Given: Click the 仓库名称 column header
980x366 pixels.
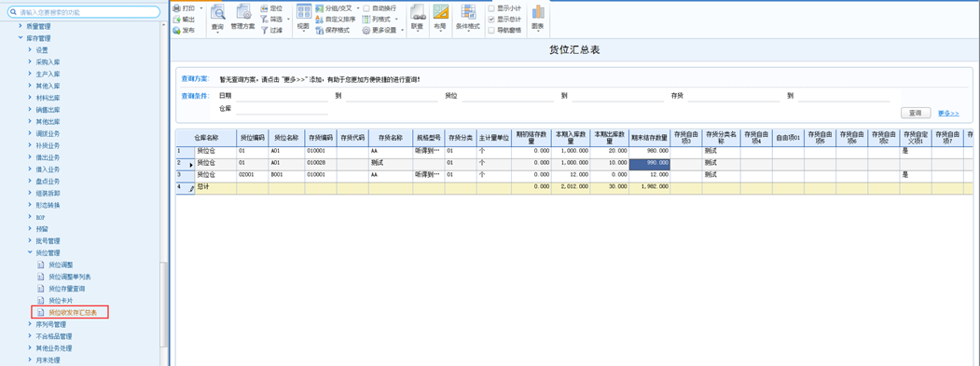Looking at the screenshot, I should point(206,138).
